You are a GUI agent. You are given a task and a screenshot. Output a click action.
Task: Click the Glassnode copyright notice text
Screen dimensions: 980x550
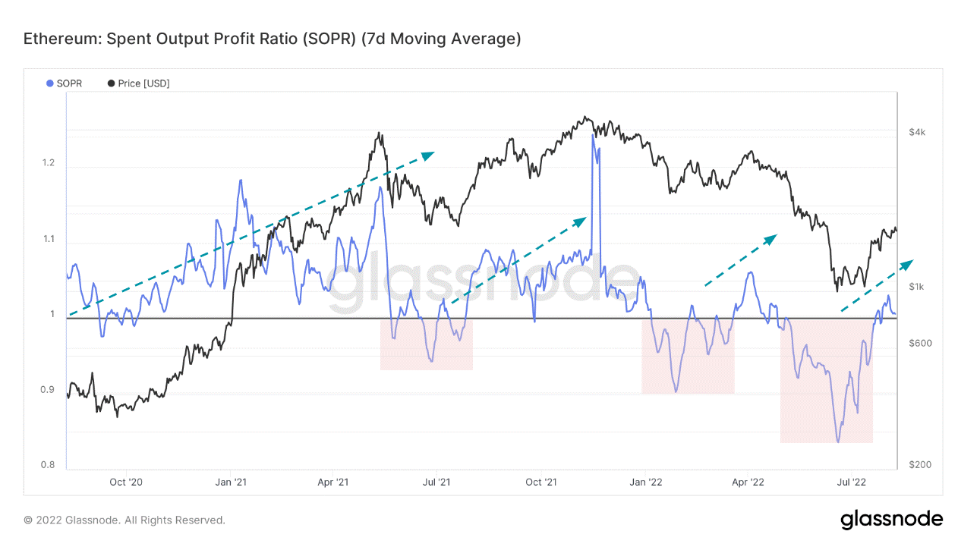124,520
